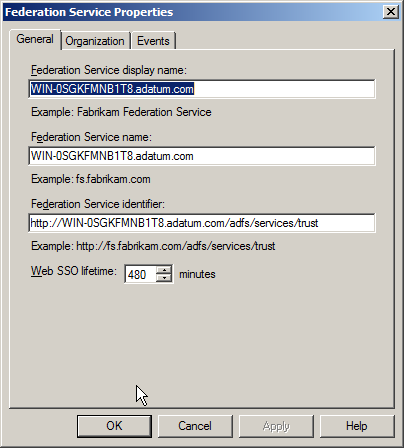Viewport: 404px width, 448px height.
Task: Open the Events tab
Action: pos(153,41)
